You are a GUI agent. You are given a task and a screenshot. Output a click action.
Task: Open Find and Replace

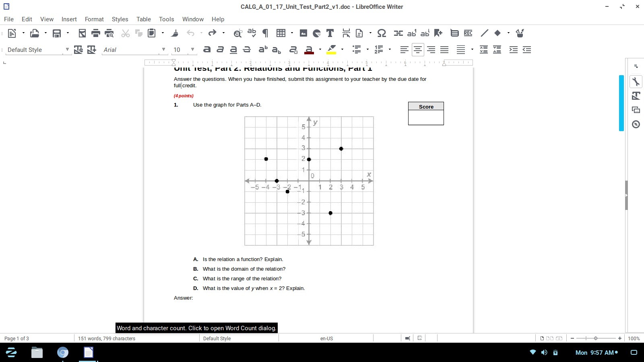click(238, 33)
